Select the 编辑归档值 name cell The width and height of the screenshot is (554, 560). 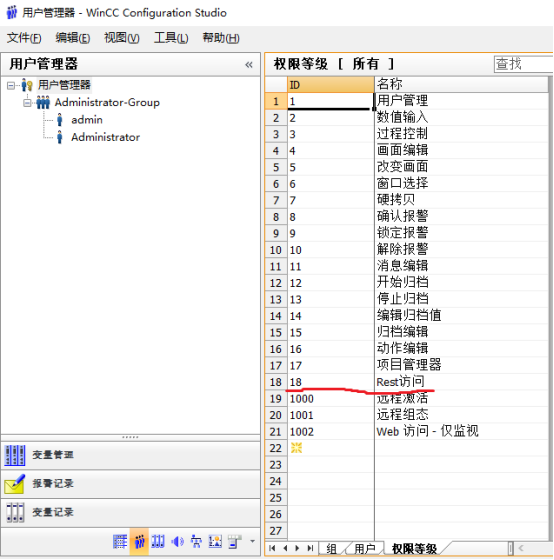click(x=461, y=316)
